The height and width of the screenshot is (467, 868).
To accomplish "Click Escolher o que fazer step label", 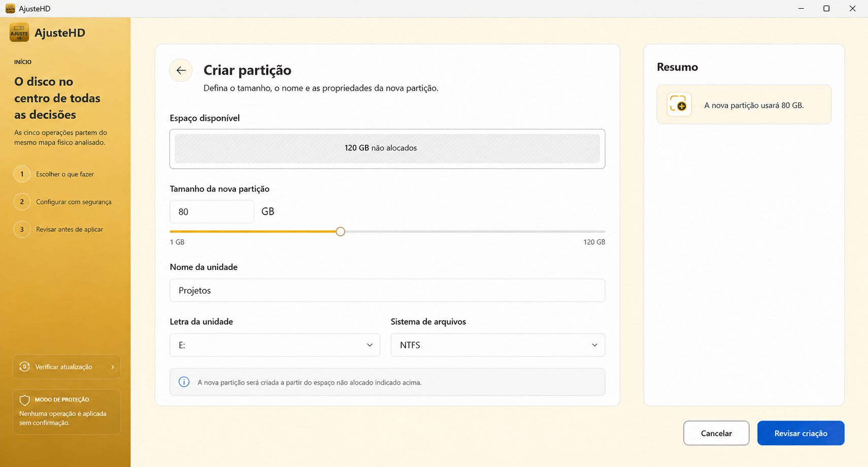I will tap(65, 174).
